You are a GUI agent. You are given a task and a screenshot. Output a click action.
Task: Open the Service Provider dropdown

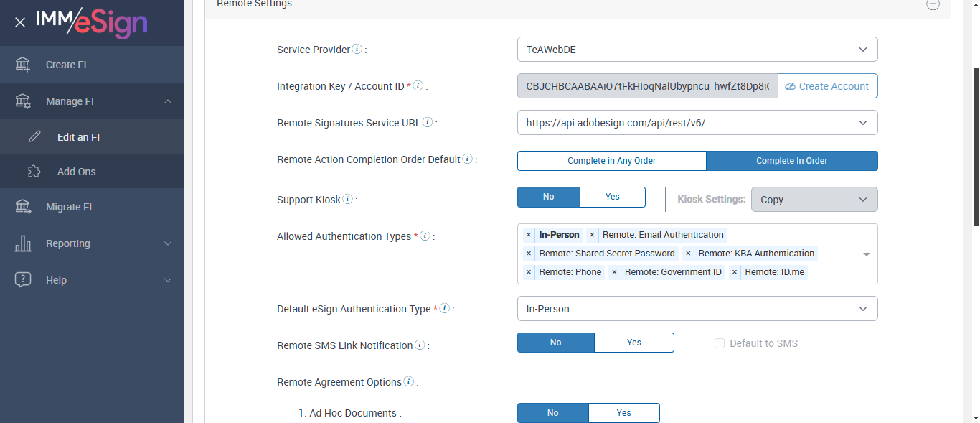(697, 50)
